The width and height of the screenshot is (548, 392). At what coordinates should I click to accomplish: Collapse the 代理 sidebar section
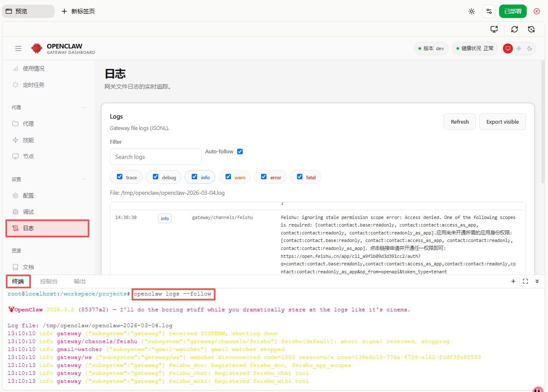tap(84, 107)
